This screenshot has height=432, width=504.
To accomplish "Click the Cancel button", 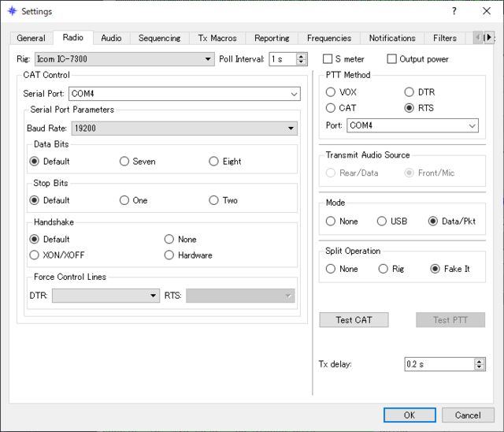I will (x=468, y=415).
